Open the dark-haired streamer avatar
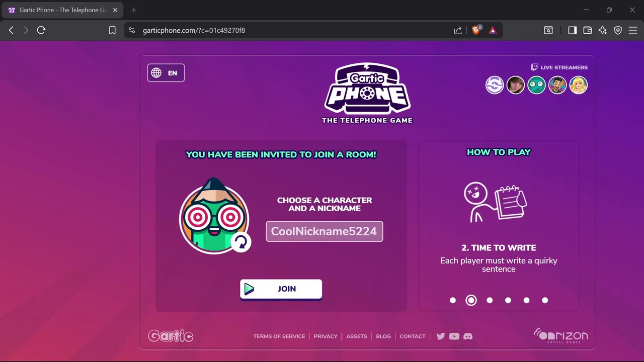Viewport: 644px width, 362px height. coord(516,85)
